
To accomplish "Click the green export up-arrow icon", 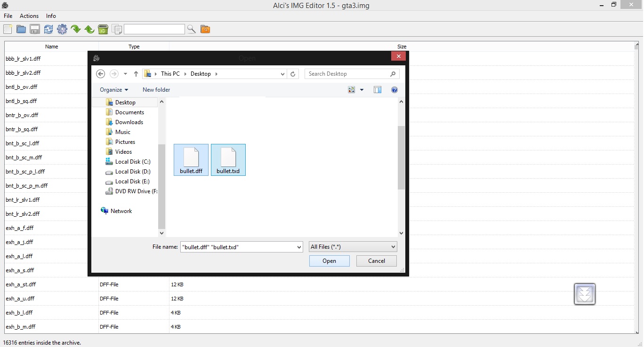I will pyautogui.click(x=89, y=29).
